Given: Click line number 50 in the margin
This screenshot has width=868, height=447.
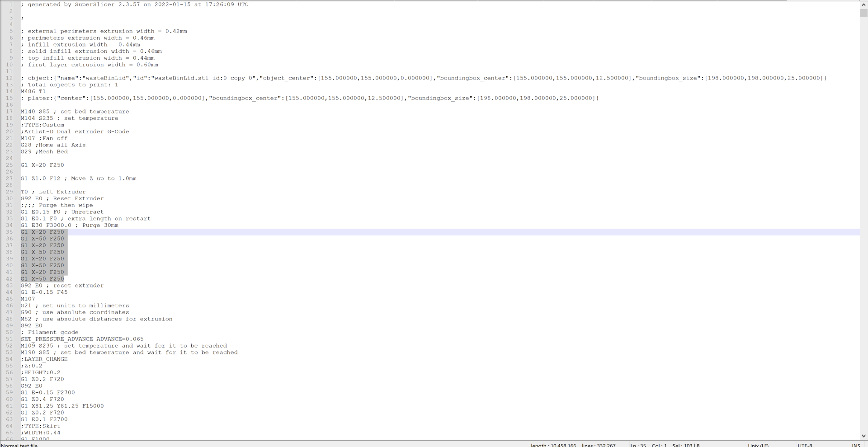Looking at the screenshot, I should point(9,332).
